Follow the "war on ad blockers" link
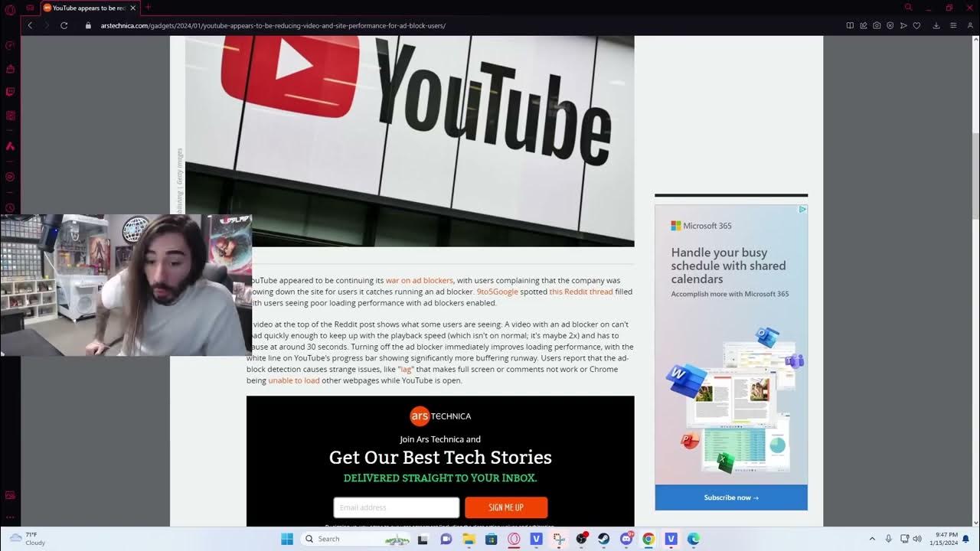The width and height of the screenshot is (980, 551). (419, 280)
